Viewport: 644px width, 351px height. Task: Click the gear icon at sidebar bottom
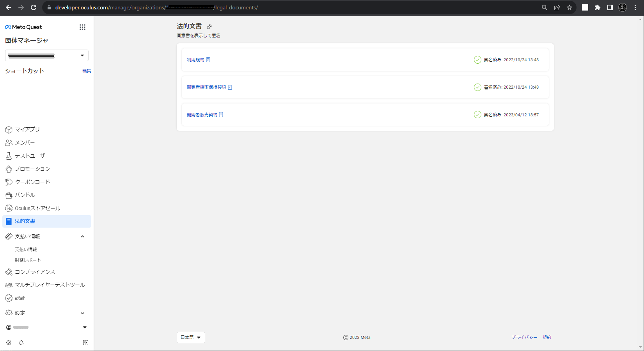click(x=9, y=342)
